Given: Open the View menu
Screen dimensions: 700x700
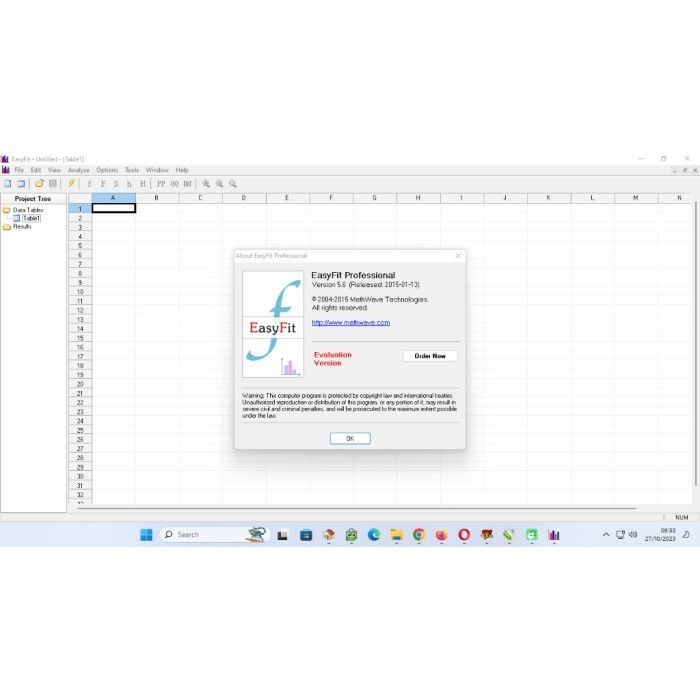Looking at the screenshot, I should (x=54, y=170).
